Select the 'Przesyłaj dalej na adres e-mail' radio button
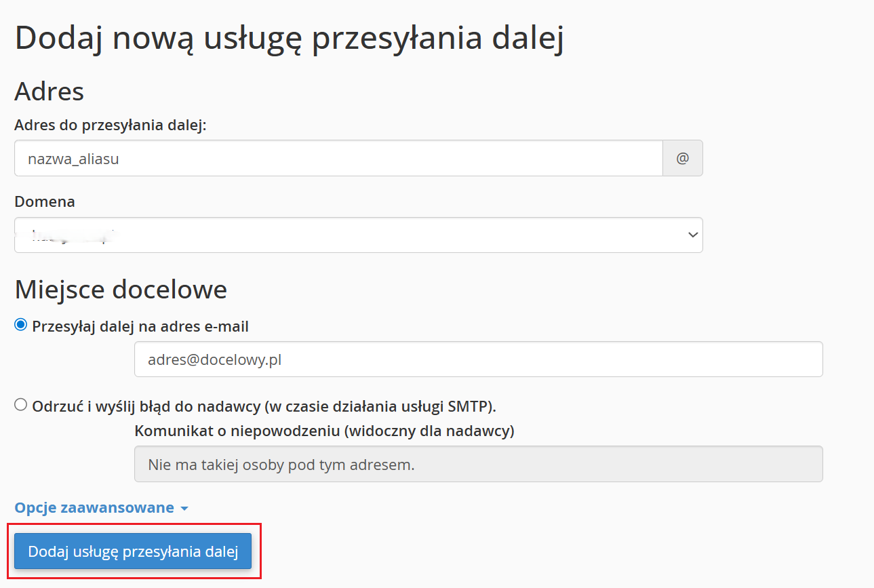This screenshot has height=588, width=874. 21,326
